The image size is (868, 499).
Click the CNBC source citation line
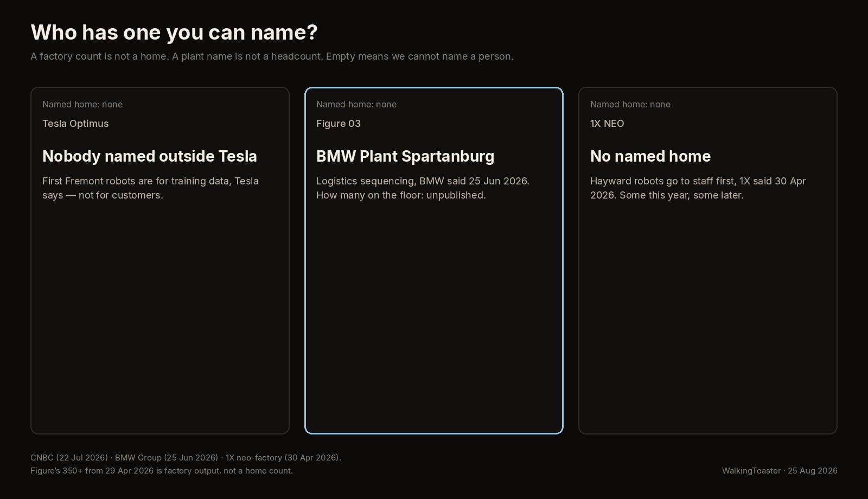(x=186, y=458)
